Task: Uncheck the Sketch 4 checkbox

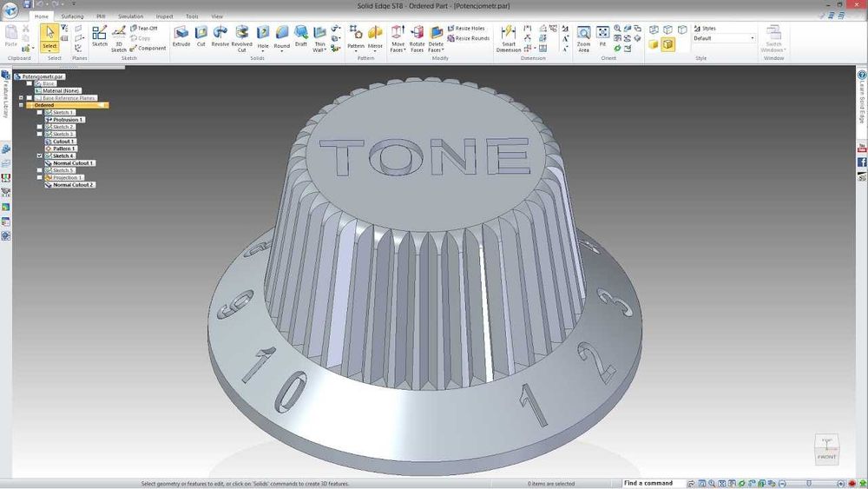Action: click(39, 155)
